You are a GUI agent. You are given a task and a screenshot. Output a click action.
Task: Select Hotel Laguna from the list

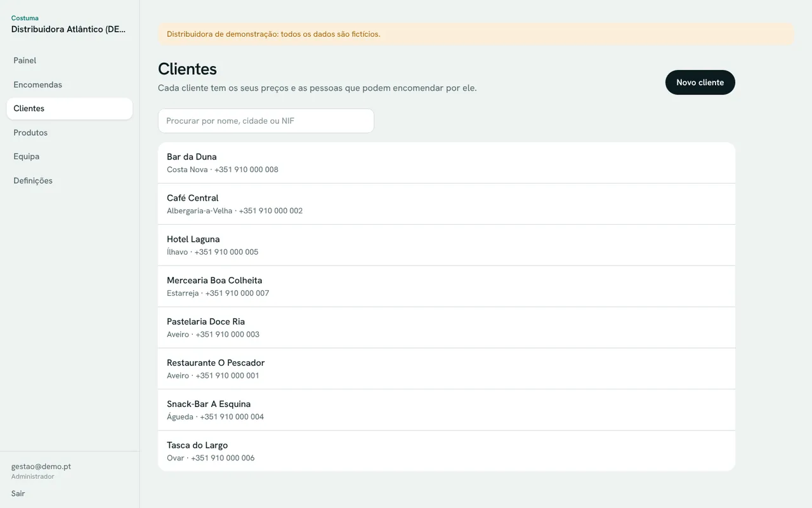click(447, 245)
